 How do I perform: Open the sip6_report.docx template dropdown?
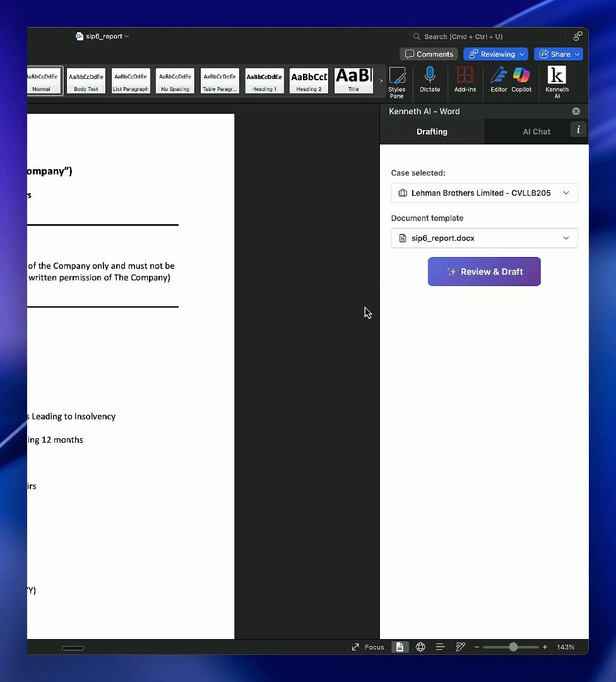click(x=484, y=238)
